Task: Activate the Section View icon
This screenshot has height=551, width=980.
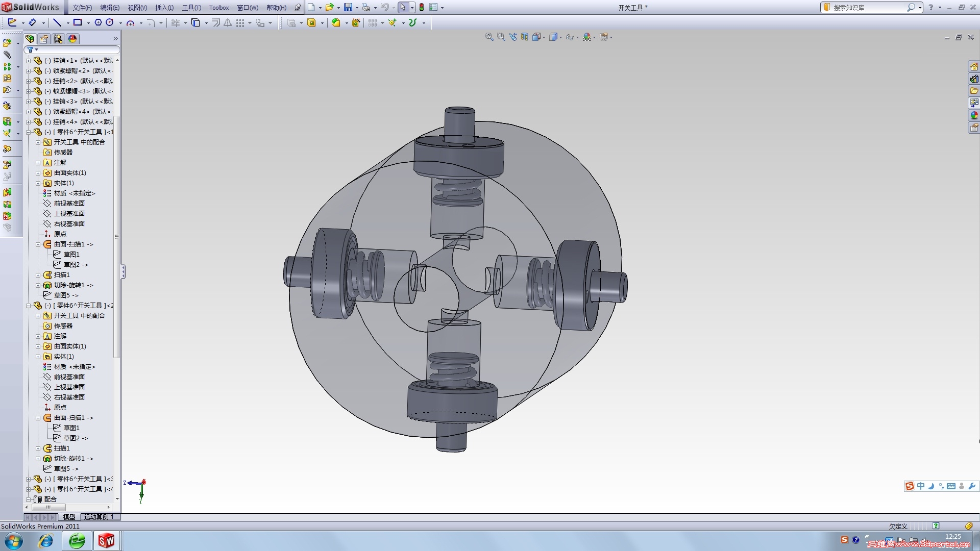Action: [x=525, y=37]
